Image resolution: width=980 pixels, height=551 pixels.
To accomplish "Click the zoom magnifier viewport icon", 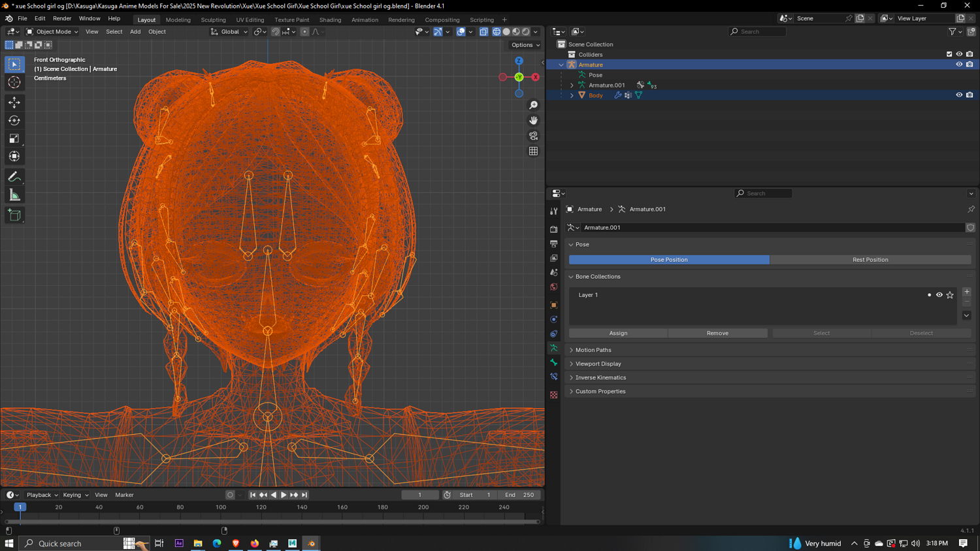I will coord(533,105).
